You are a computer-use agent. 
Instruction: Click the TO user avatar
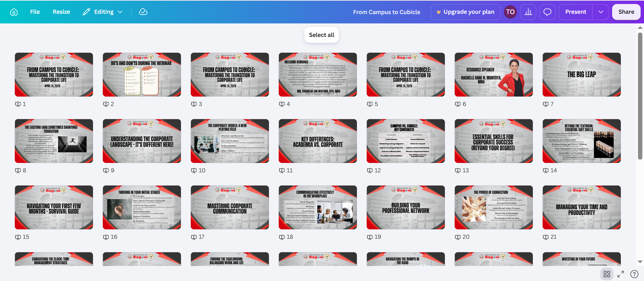click(510, 12)
